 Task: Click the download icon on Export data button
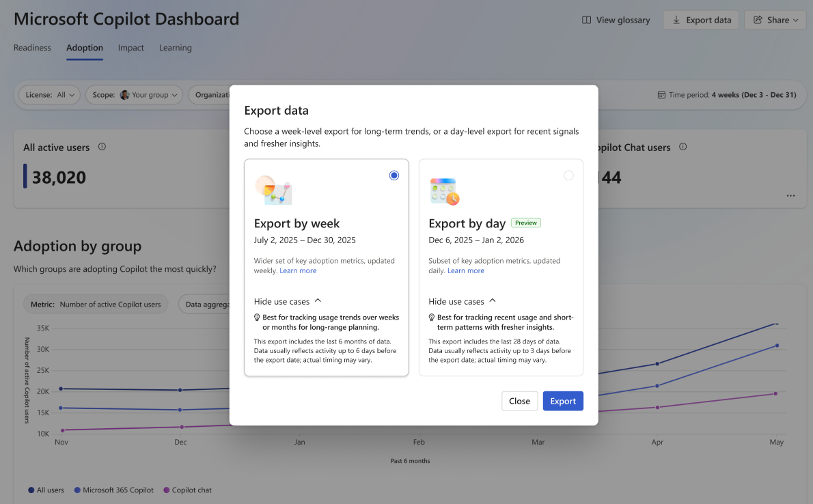click(x=676, y=20)
